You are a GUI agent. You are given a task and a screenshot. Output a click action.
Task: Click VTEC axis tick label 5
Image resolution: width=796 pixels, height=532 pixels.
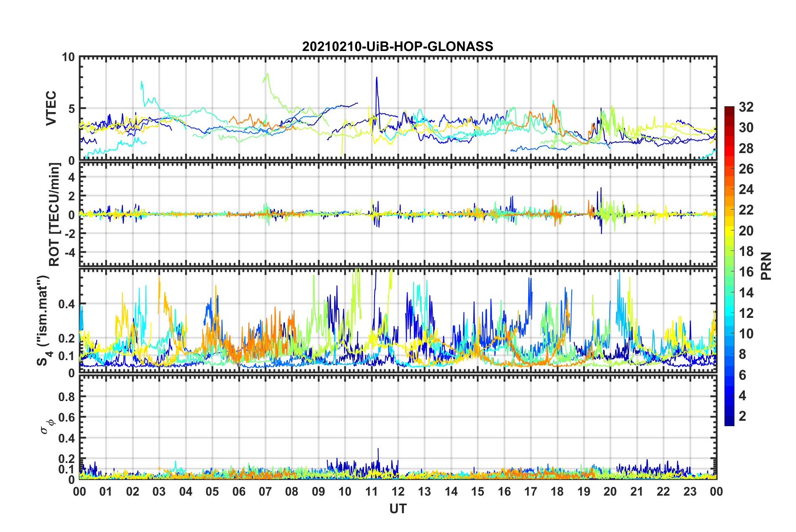[x=72, y=109]
